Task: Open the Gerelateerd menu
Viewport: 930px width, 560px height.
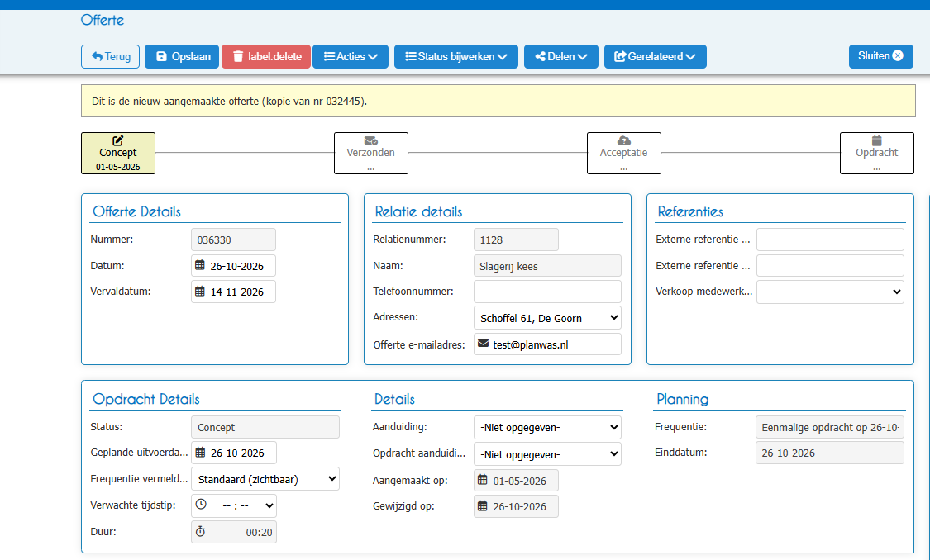Action: 656,56
